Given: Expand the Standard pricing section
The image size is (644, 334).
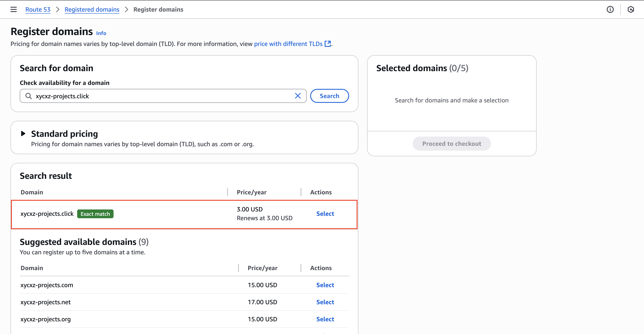Looking at the screenshot, I should click(x=23, y=134).
